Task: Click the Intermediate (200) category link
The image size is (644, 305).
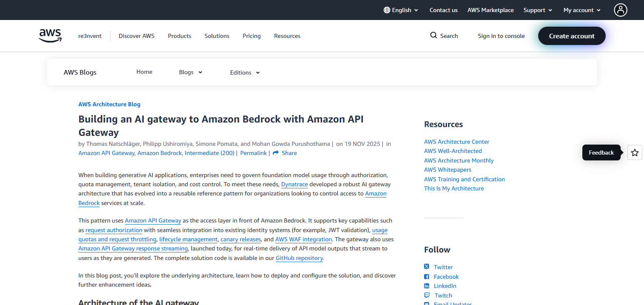Action: point(210,153)
